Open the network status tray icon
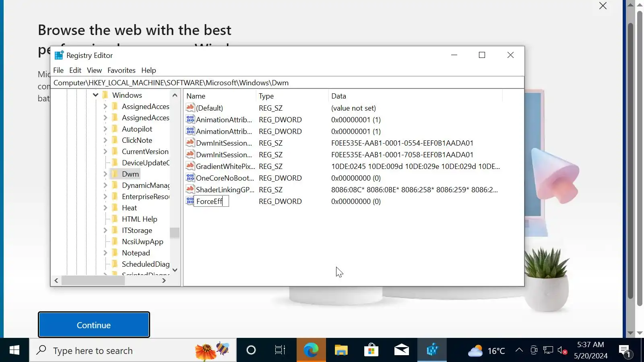This screenshot has width=644, height=362. click(548, 350)
